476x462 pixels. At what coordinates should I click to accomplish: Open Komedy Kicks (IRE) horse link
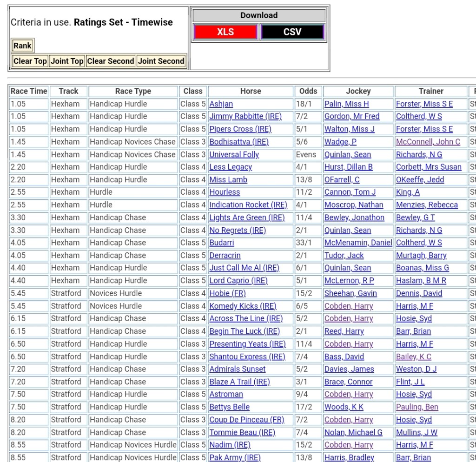pos(243,306)
